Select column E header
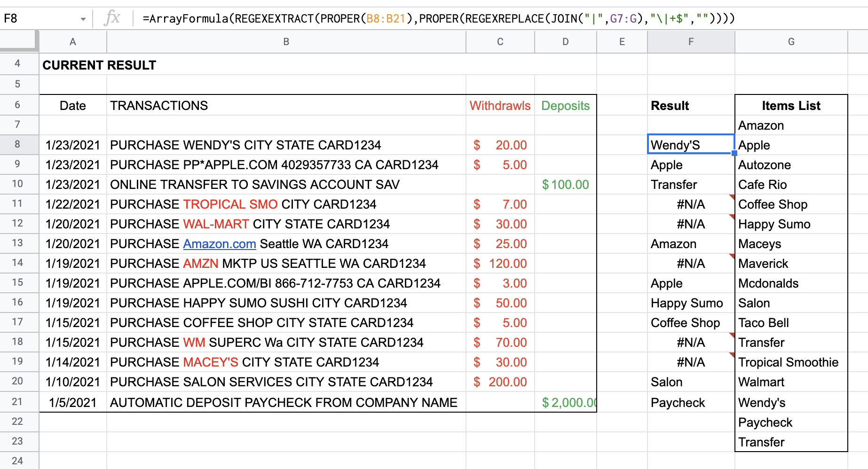The image size is (868, 469). [622, 42]
